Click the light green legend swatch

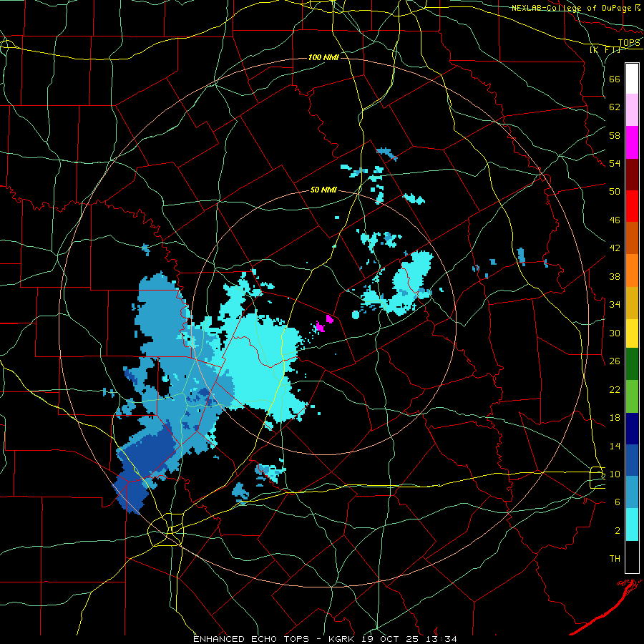[x=632, y=396]
